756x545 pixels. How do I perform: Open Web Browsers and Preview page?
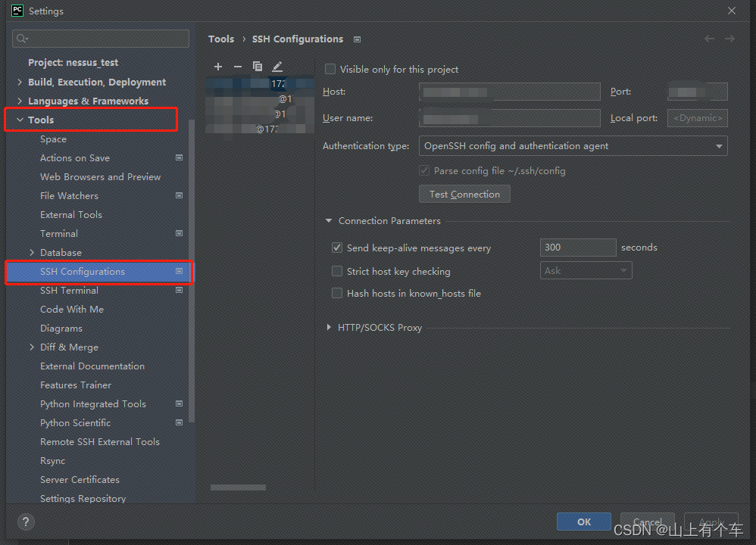point(100,177)
